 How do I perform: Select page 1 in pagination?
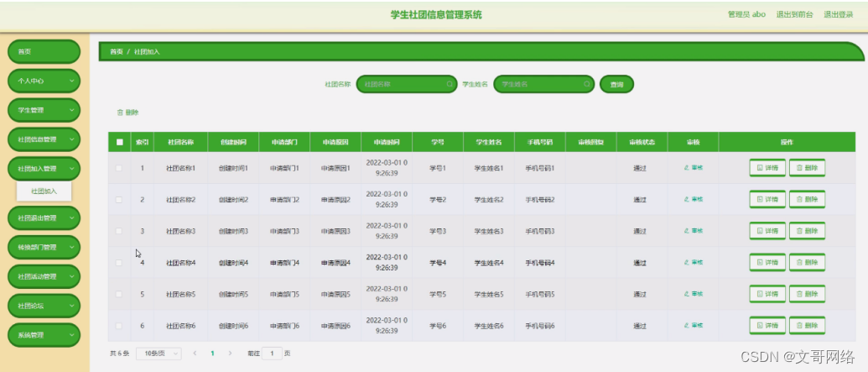[x=212, y=354]
